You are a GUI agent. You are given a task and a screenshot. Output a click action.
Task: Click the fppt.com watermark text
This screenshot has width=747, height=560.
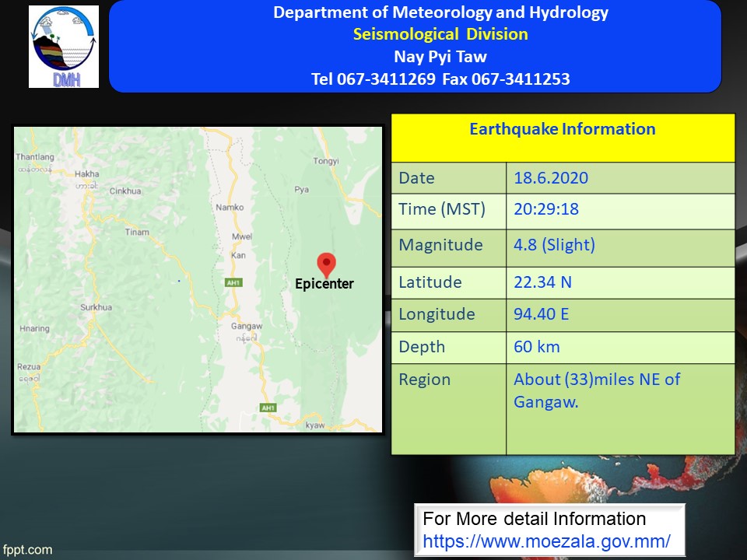[27, 550]
